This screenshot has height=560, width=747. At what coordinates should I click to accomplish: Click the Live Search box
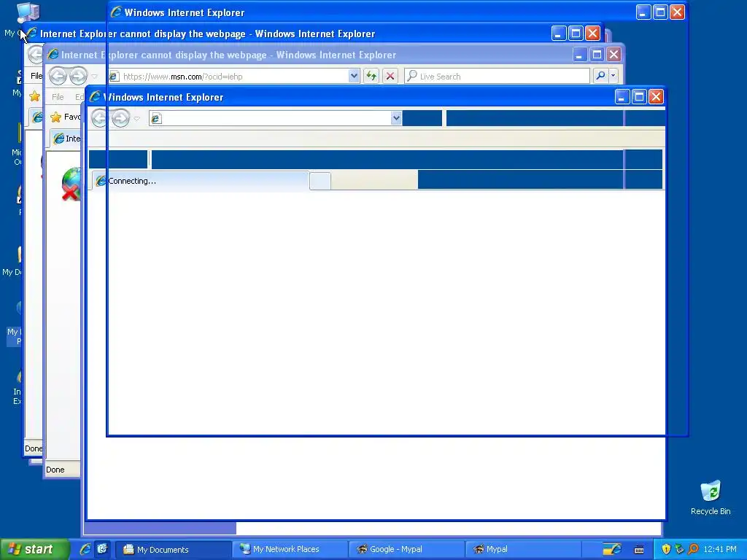coord(497,76)
